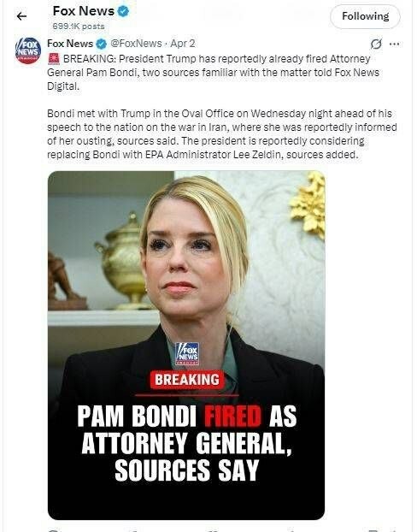Click the 699.1K posts count
Screen dimensions: 417x532
(x=79, y=27)
